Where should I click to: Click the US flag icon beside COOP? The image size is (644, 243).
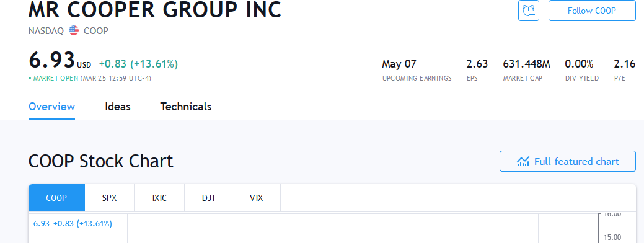click(74, 30)
